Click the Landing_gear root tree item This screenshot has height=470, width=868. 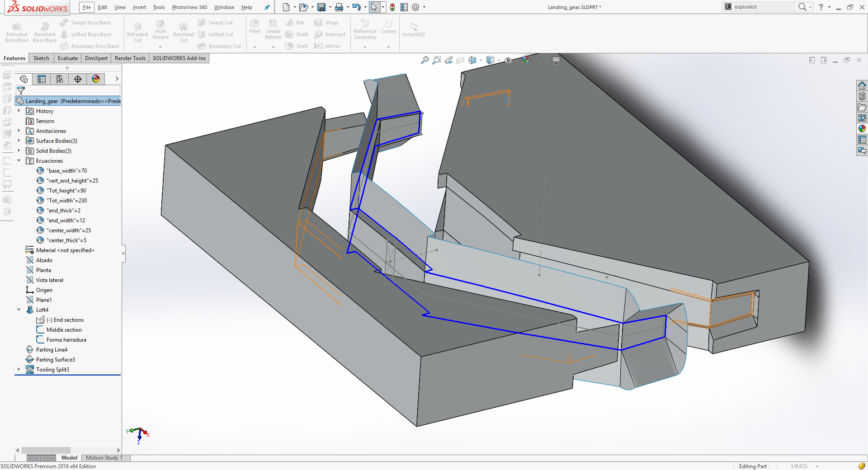[69, 101]
